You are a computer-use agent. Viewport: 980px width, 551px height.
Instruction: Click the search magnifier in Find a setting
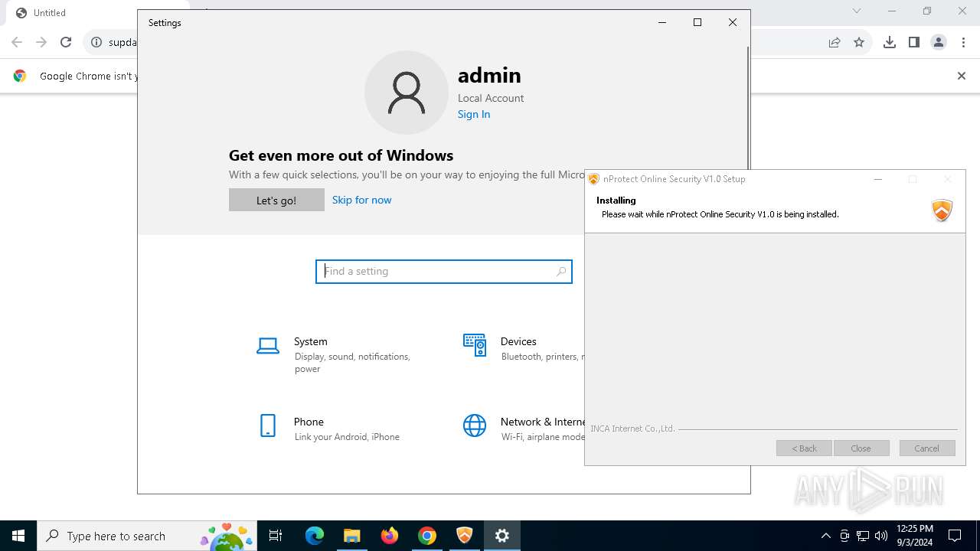point(561,271)
